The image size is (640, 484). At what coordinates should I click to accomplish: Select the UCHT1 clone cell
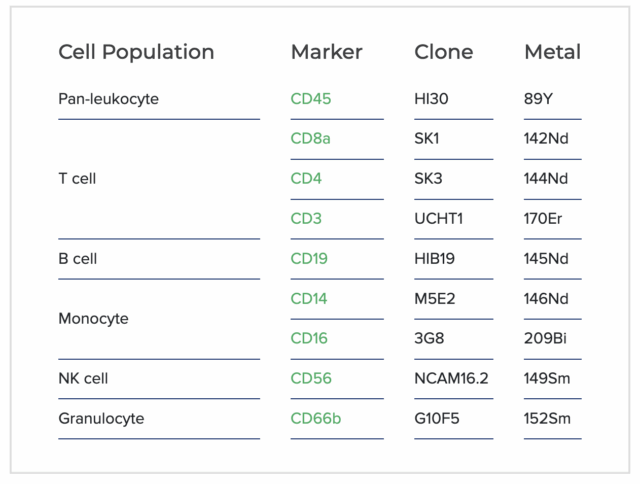point(438,219)
